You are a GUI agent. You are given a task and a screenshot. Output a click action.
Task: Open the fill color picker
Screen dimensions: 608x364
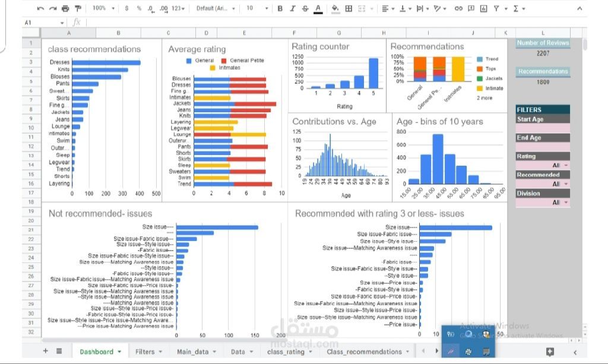[x=335, y=8]
